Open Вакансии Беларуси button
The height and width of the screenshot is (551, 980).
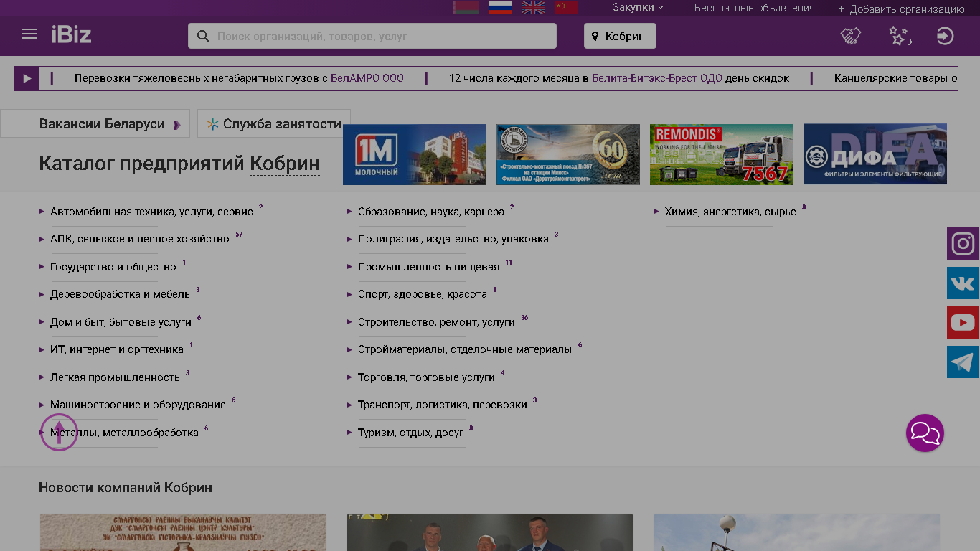pos(95,123)
